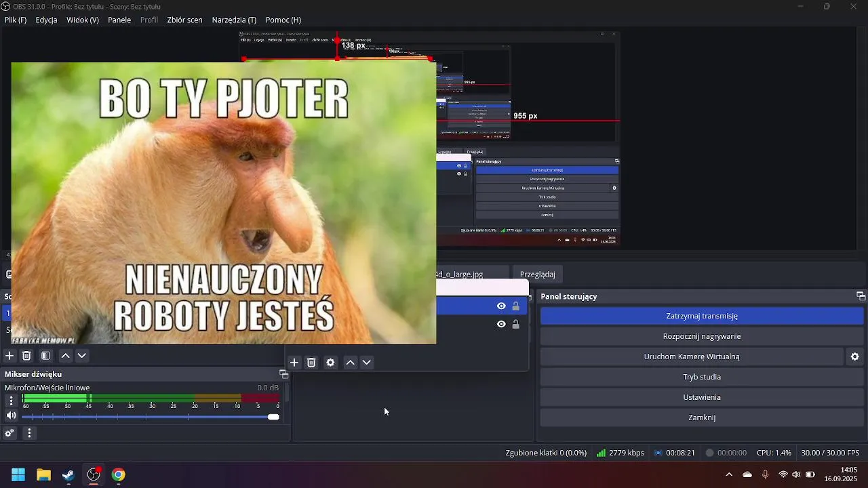
Task: Open Google Chrome from taskbar
Action: point(119,475)
